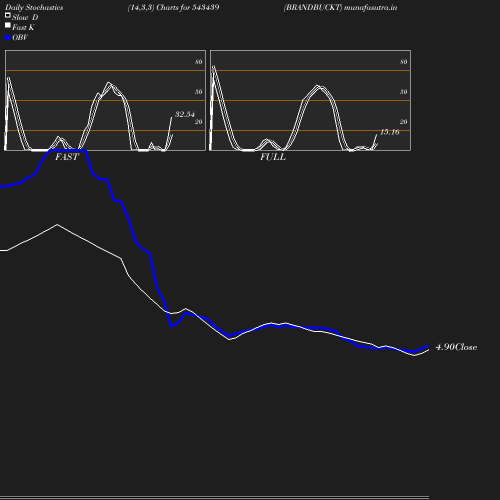Select '(BRANDBUCKT) munafasutra.in' header text
This screenshot has height=500, width=500.
tap(340, 7)
